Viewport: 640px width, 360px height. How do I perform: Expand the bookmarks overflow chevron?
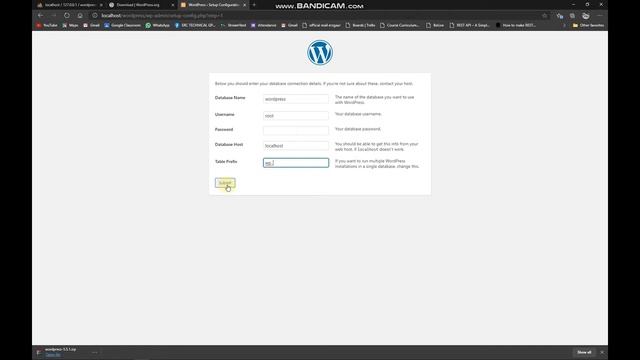564,25
